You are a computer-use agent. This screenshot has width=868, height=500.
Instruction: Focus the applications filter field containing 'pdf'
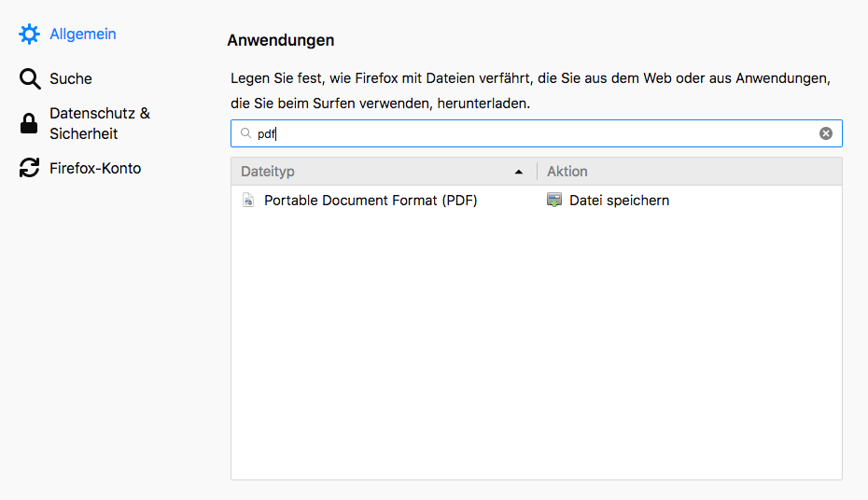(532, 133)
